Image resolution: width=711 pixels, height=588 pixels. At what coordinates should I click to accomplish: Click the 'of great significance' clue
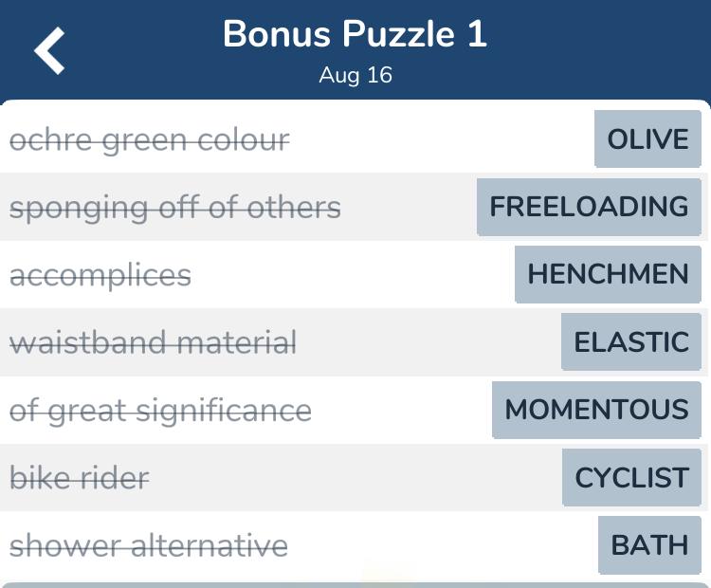[160, 411]
